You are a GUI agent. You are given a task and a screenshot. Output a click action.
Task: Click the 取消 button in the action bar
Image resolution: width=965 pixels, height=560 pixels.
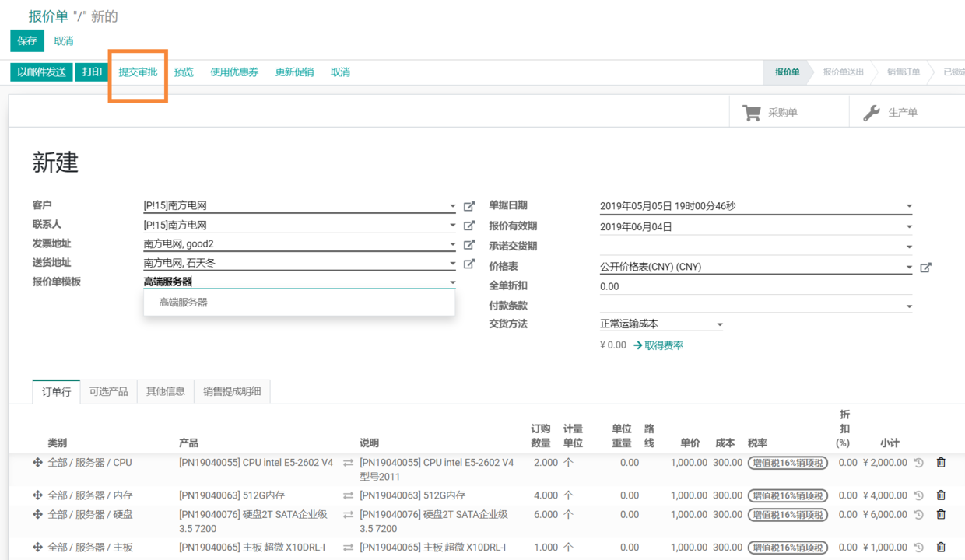point(340,72)
